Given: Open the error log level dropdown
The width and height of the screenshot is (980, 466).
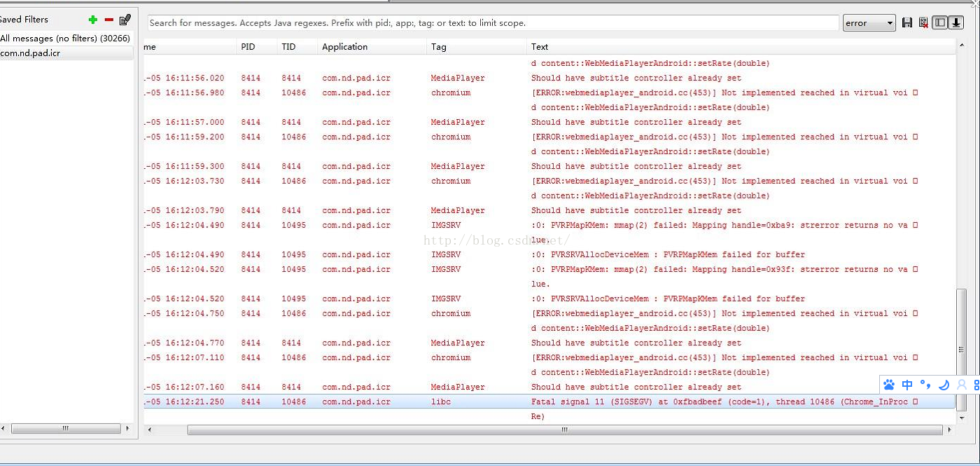Looking at the screenshot, I should tap(869, 23).
